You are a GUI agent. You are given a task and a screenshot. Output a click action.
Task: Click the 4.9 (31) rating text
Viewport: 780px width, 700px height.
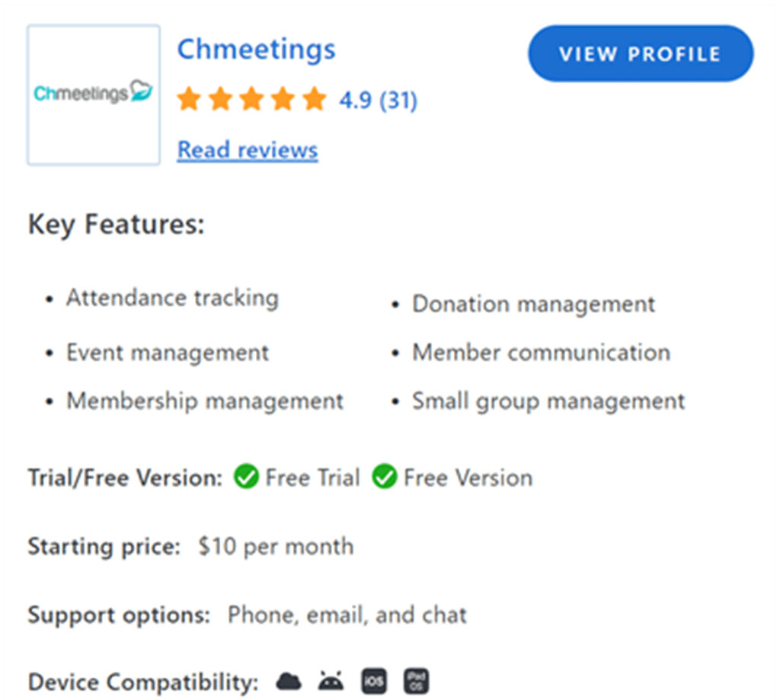(x=379, y=100)
